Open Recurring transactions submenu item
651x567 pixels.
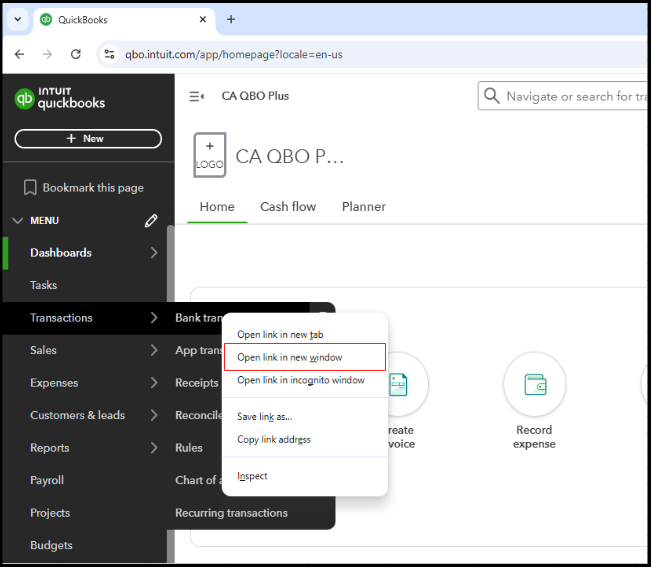coord(231,513)
